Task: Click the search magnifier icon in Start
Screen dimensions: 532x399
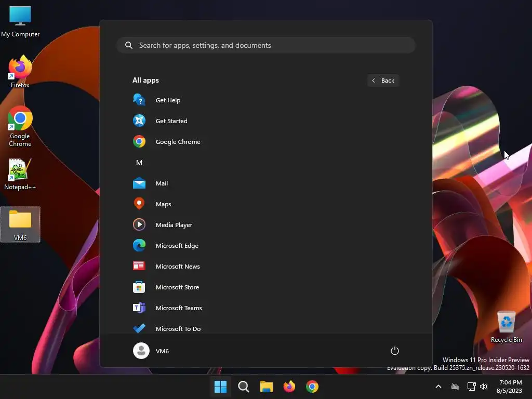Action: (x=129, y=45)
